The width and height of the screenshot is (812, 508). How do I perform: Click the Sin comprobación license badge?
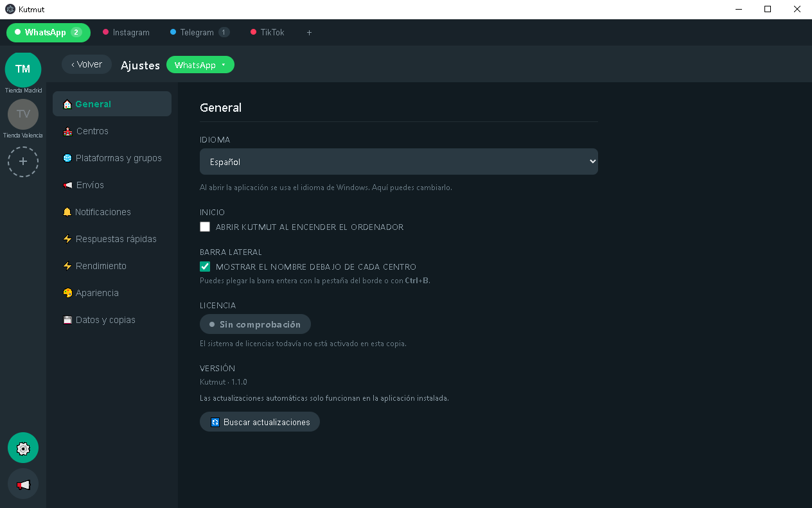click(255, 324)
